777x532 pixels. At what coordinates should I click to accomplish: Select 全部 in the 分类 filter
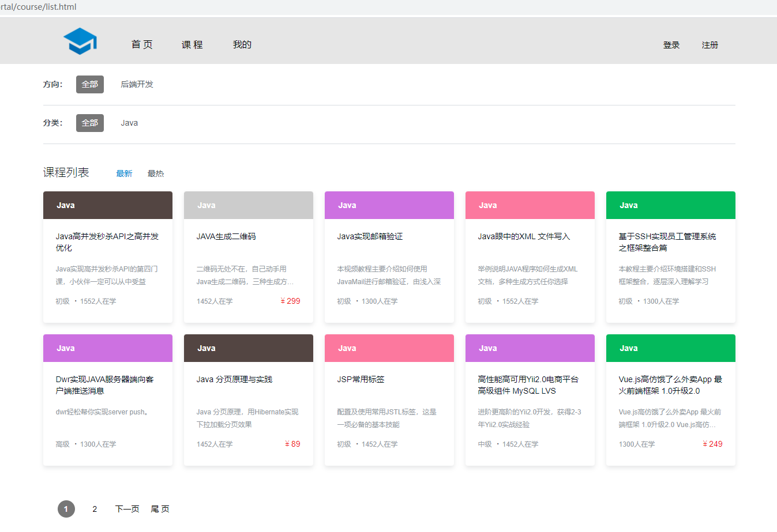click(90, 123)
